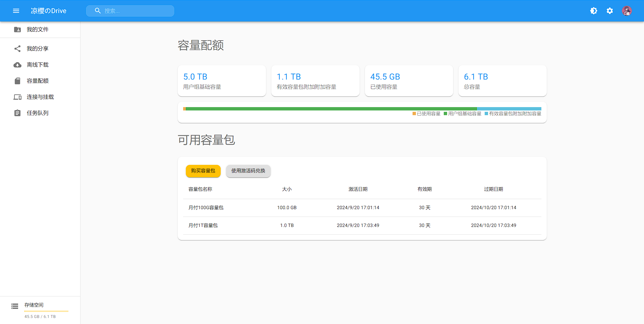Screen dimensions: 644x324
Task: Click the 45.5 GB 已使用容量 card
Action: click(409, 81)
